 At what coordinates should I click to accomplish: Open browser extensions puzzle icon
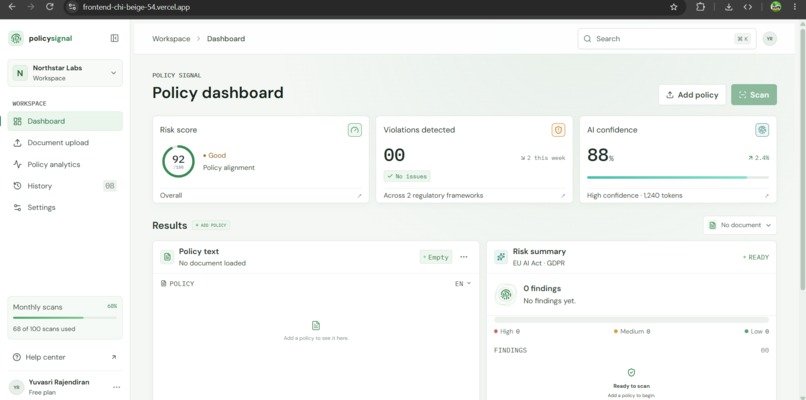700,7
